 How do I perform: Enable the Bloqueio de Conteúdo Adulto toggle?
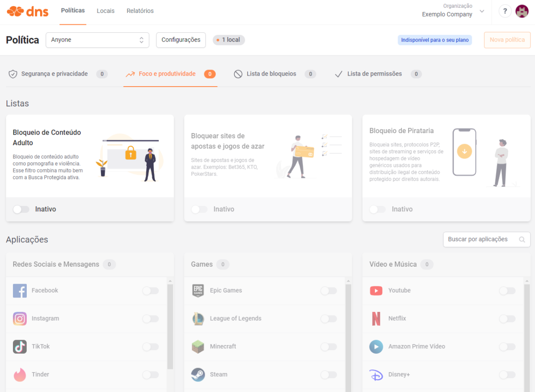[x=21, y=209]
